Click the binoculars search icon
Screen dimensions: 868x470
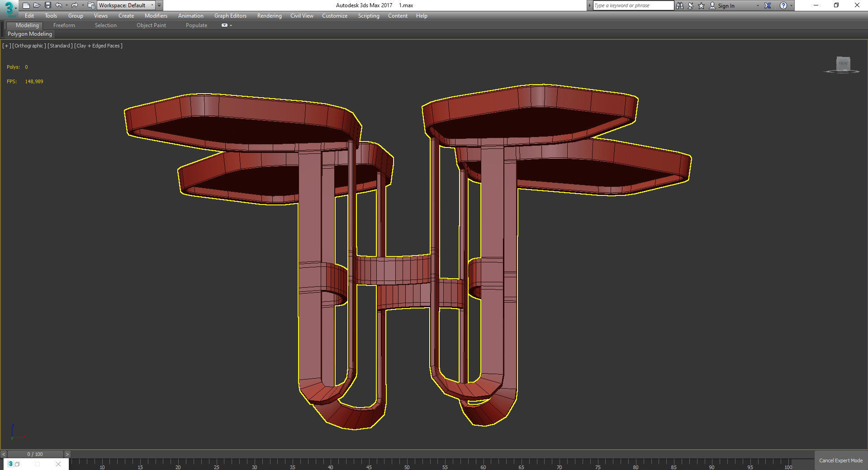679,5
